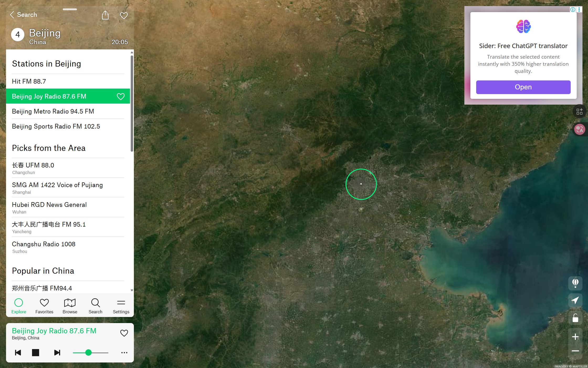Skip to the previous station

pyautogui.click(x=18, y=352)
